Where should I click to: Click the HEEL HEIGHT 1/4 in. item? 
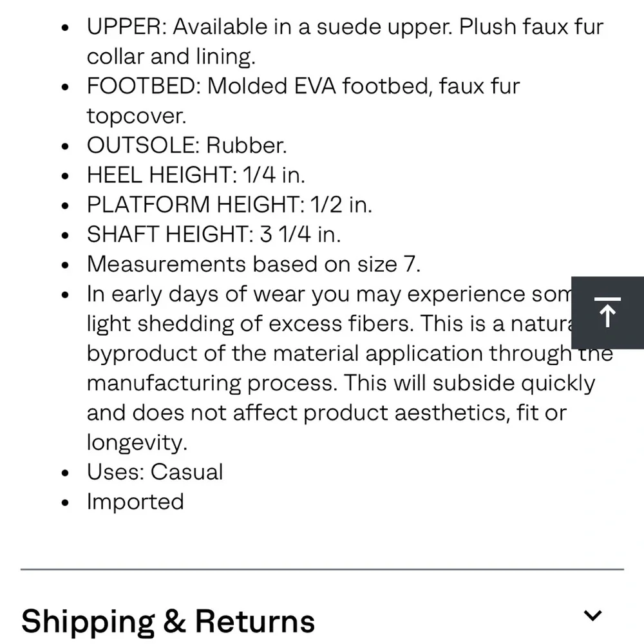click(196, 175)
